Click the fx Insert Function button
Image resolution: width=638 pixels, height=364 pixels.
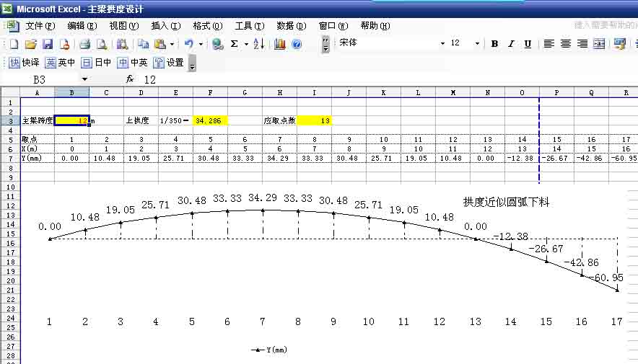coord(130,79)
